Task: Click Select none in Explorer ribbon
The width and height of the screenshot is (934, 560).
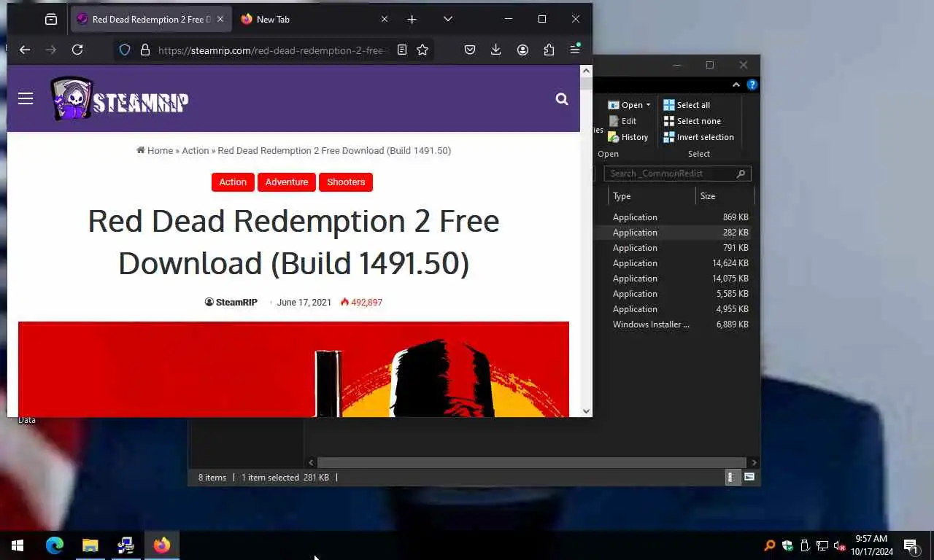Action: click(x=692, y=121)
